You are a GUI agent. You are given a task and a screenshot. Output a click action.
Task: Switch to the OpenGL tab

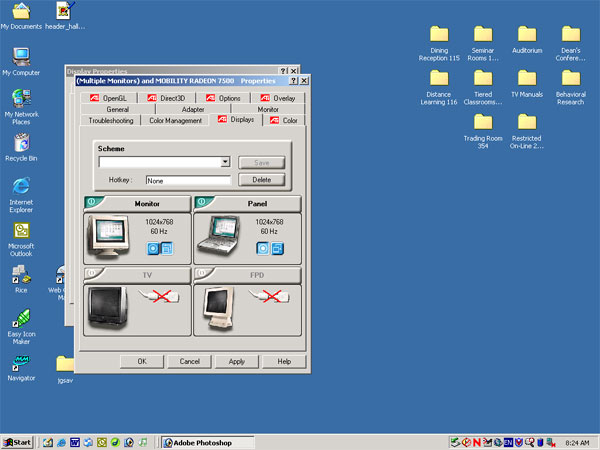click(x=108, y=98)
